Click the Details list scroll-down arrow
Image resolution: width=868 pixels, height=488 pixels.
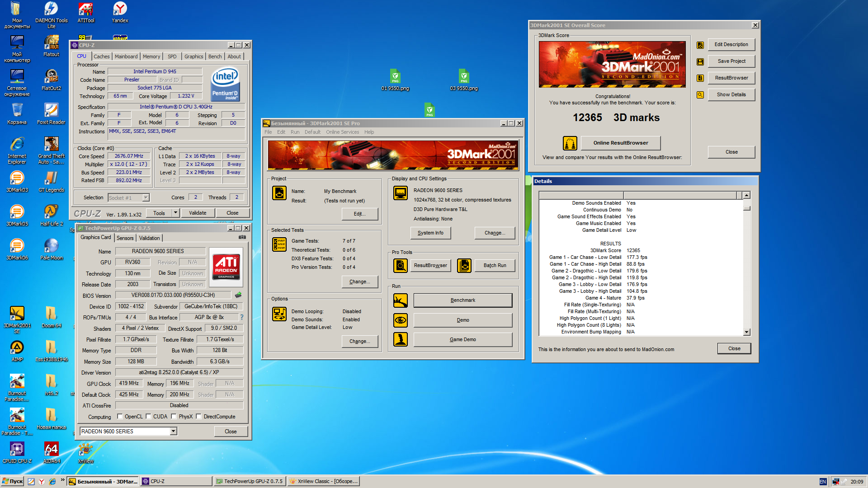click(746, 332)
